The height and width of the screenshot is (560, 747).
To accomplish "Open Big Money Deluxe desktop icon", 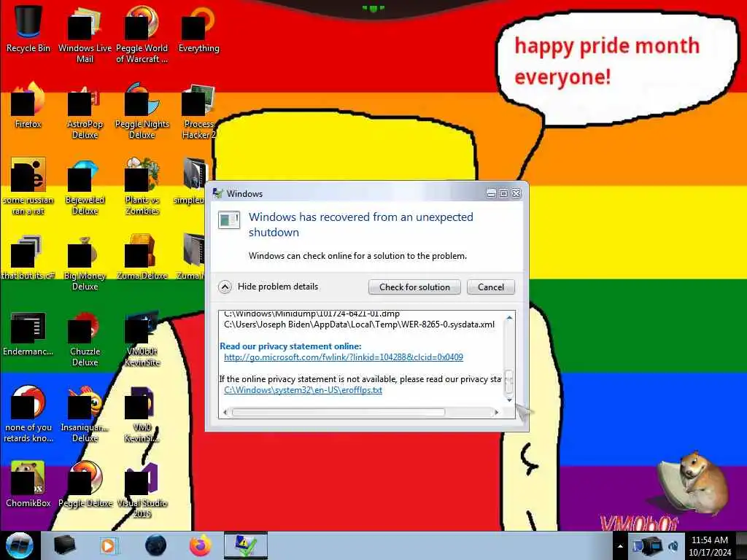I will (85, 262).
